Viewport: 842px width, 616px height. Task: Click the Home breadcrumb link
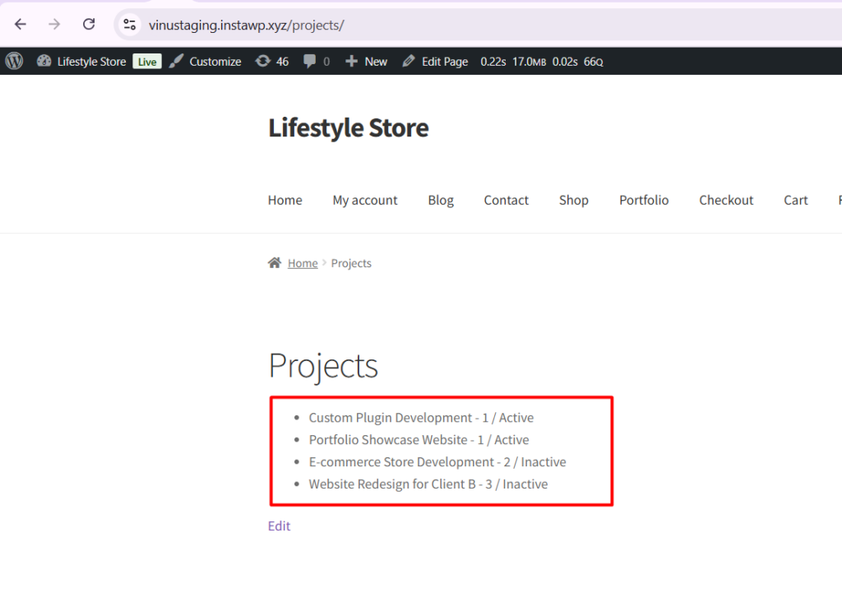click(303, 263)
